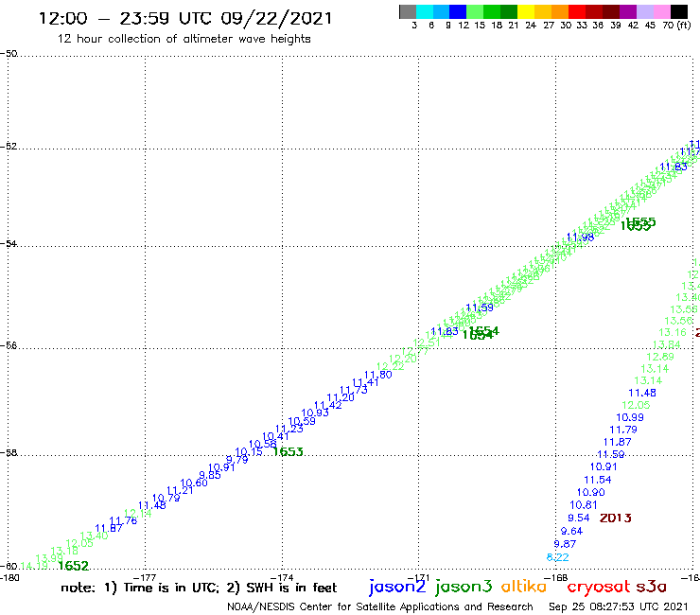Click the 'Sep 25 08:27:53 UTC 2021' timestamp
700x615 pixels.
tap(618, 606)
